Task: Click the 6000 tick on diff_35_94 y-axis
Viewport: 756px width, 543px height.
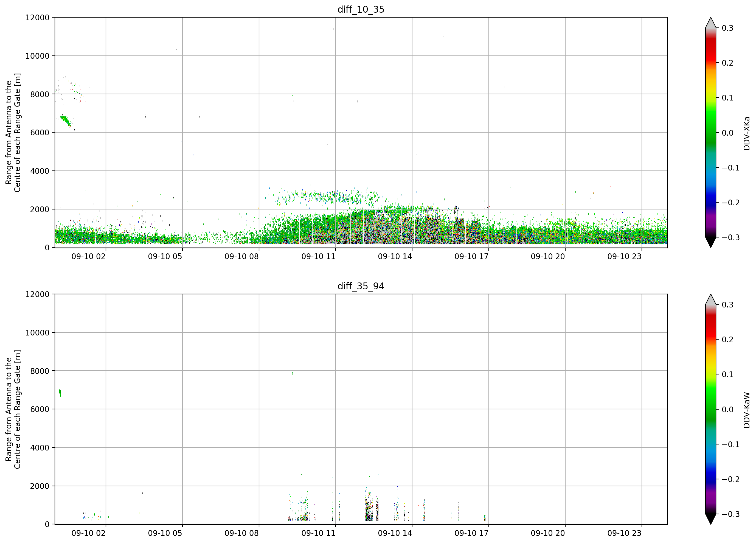Action: [40, 410]
